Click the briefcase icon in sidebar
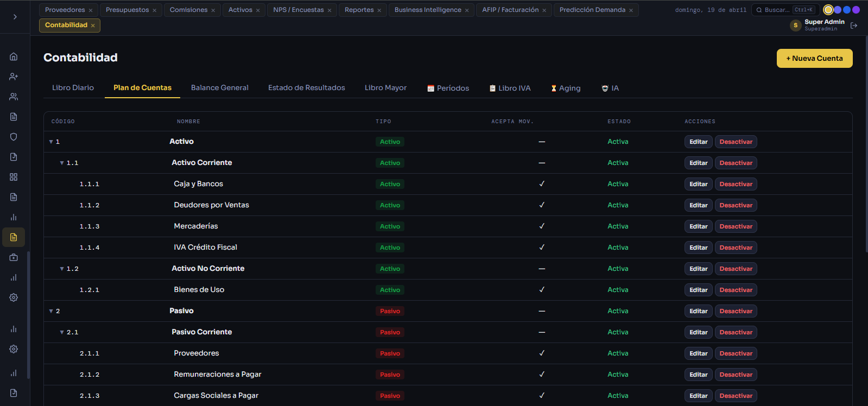 point(14,257)
